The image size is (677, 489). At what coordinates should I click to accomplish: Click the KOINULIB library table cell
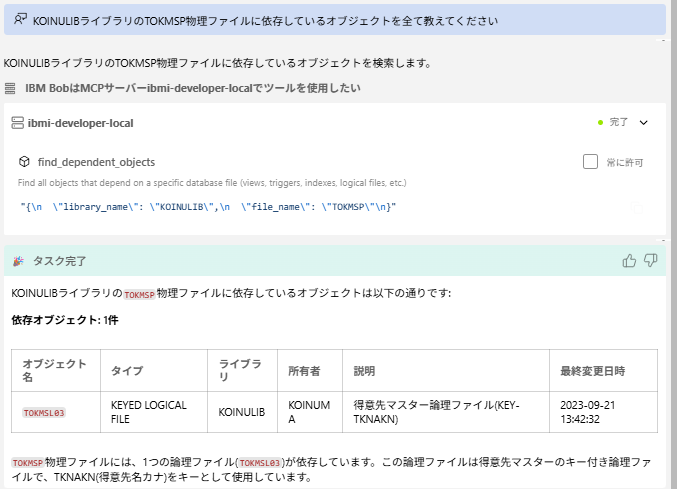pos(242,412)
